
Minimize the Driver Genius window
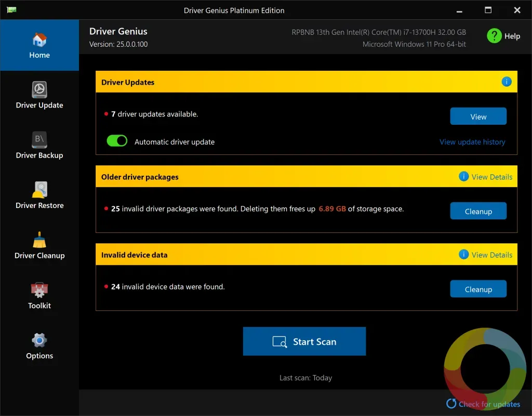click(459, 10)
